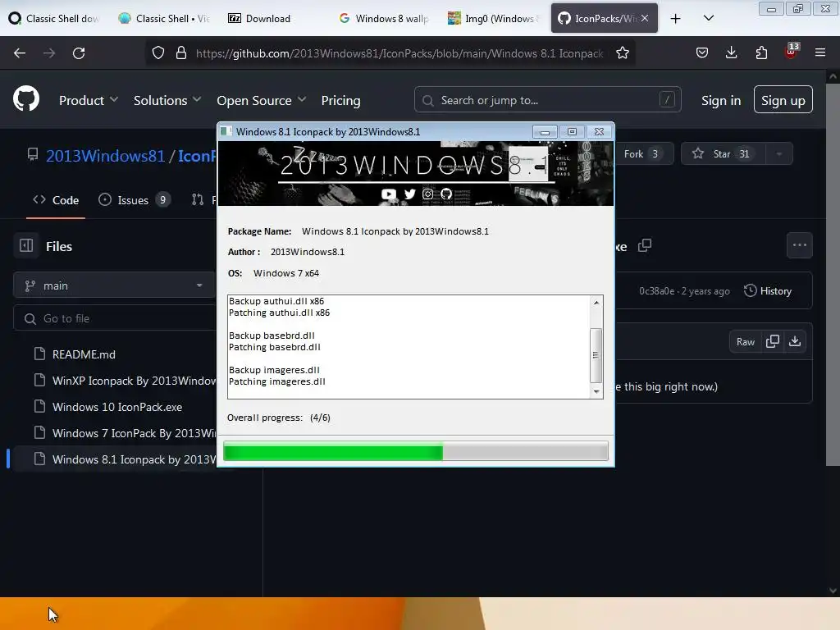Viewport: 840px width, 630px height.
Task: Click the uBlock extension icon showing 13
Action: [792, 52]
